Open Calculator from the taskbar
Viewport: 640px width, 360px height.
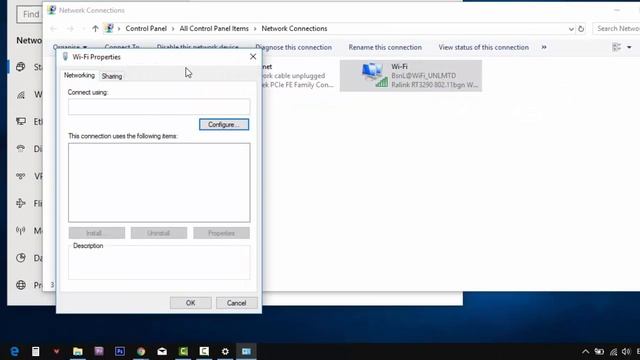pyautogui.click(x=36, y=351)
